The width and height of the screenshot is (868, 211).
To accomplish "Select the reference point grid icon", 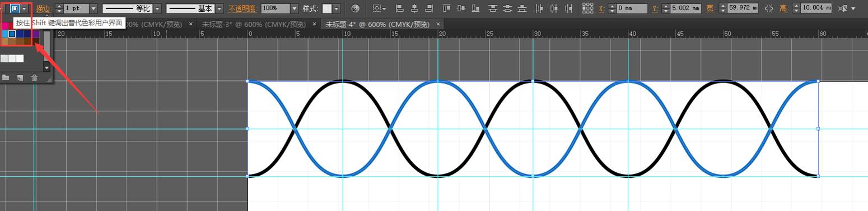I will (587, 8).
